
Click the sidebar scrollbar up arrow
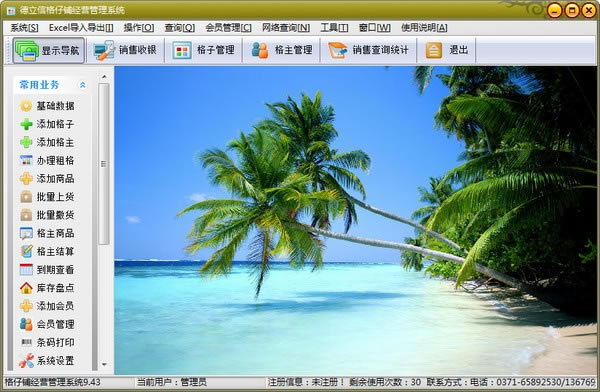[x=104, y=77]
